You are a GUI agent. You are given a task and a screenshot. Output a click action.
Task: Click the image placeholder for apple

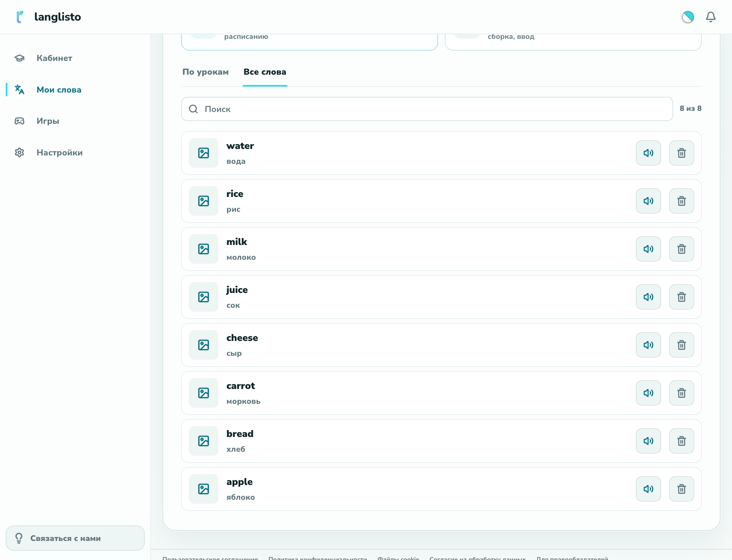(x=204, y=489)
